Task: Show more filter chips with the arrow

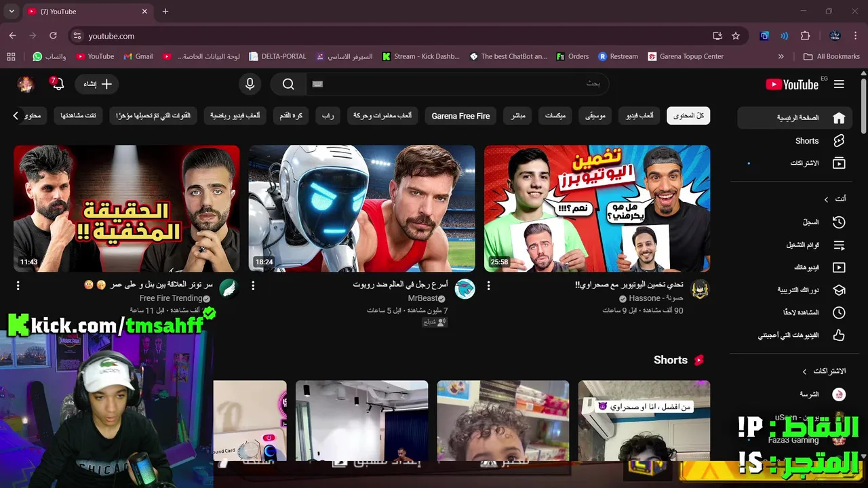Action: pyautogui.click(x=16, y=116)
